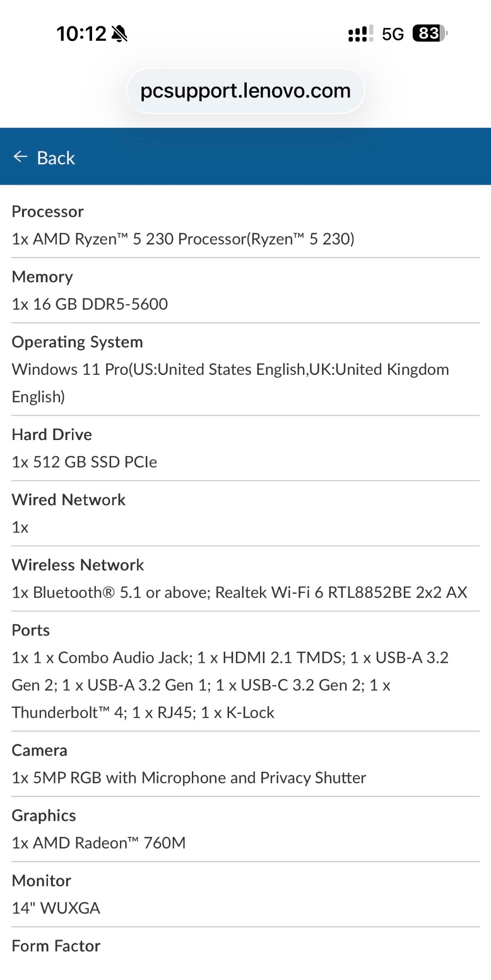491x980 pixels.
Task: Tap the silent mode bell icon
Action: 119,34
